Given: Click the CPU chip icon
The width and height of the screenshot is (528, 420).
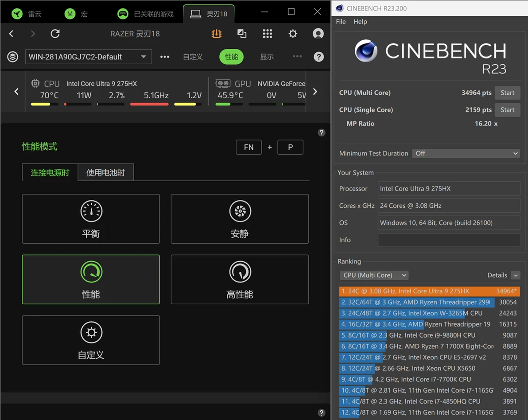Looking at the screenshot, I should click(x=35, y=83).
